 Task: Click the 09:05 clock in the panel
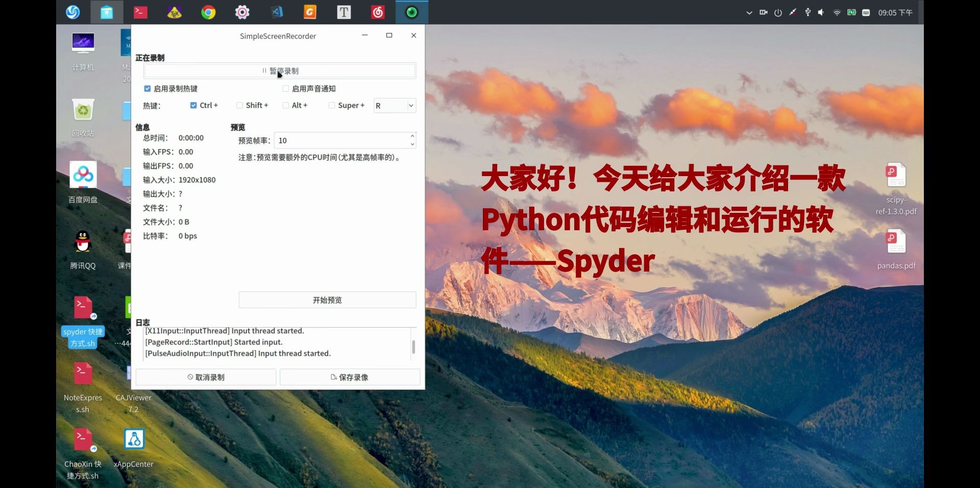pyautogui.click(x=895, y=13)
